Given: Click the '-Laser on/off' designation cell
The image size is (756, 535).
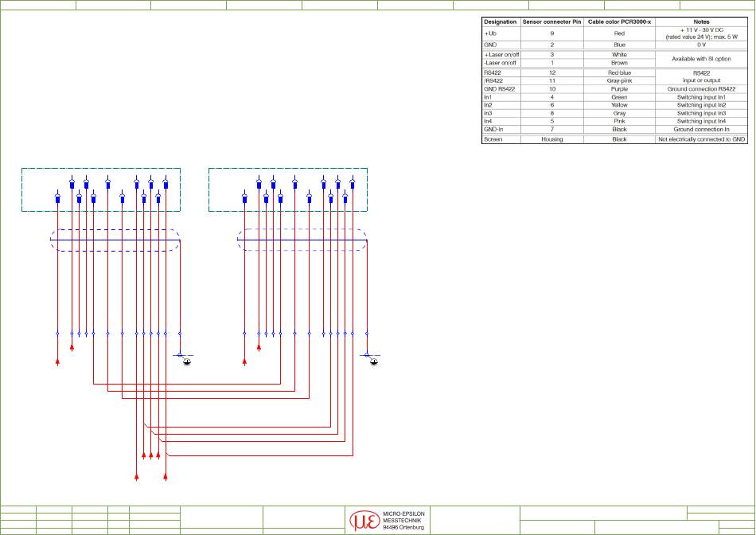Looking at the screenshot, I should point(500,63).
